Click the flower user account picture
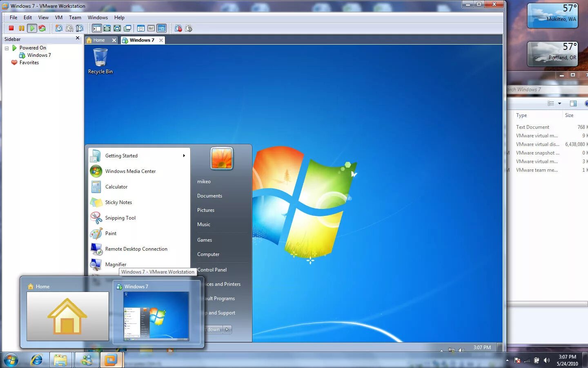 point(222,158)
